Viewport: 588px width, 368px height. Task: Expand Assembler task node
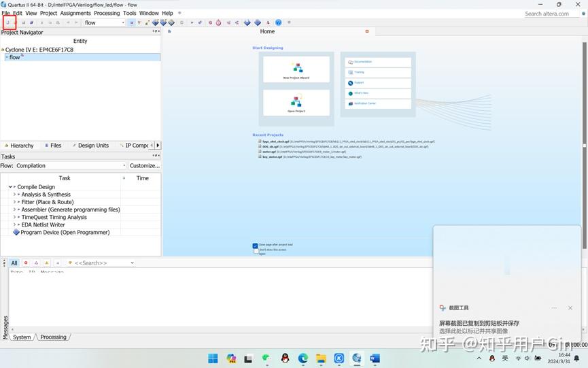[14, 210]
